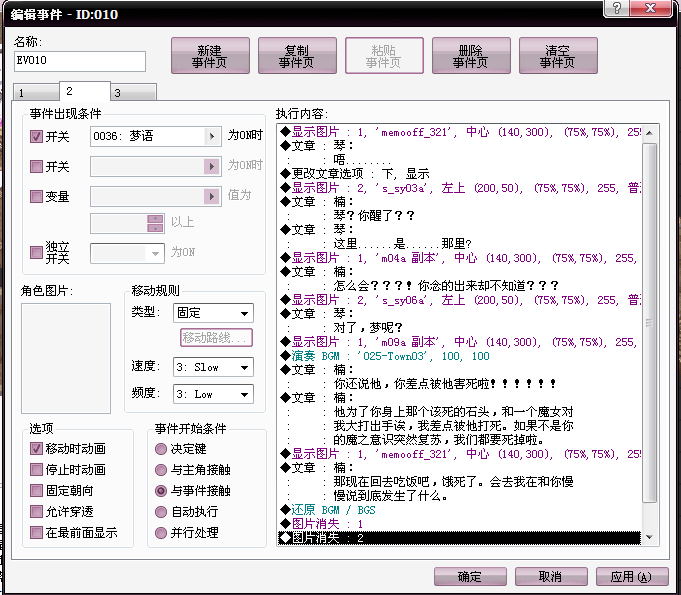Click the 应用(A) button

631,576
